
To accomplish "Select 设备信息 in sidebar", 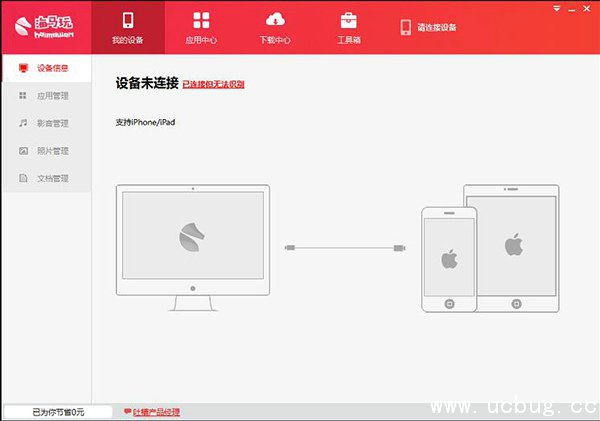I will coord(47,68).
